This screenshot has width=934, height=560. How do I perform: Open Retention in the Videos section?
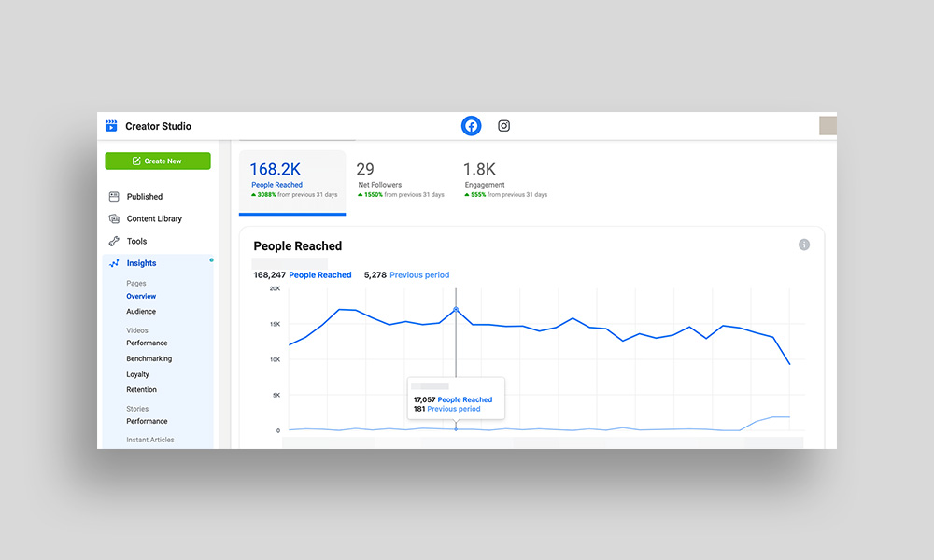coord(142,390)
